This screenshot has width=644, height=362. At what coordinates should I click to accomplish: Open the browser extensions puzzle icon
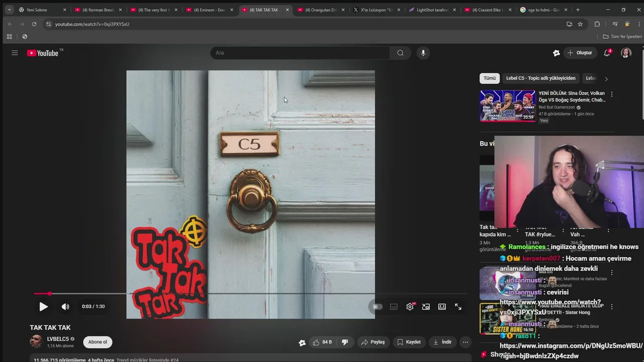coord(597,24)
